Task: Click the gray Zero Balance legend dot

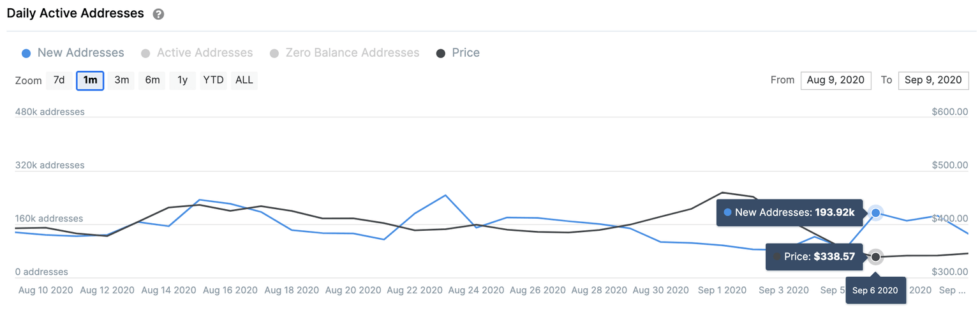Action: [274, 54]
